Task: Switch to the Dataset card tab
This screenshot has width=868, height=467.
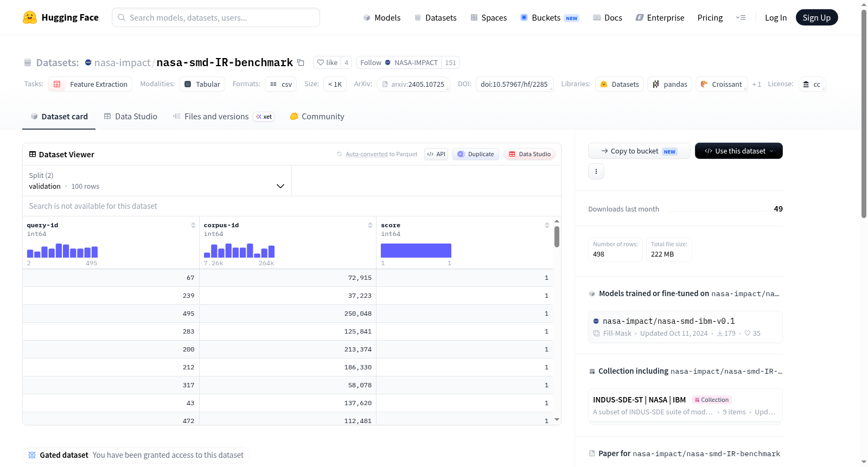Action: coord(59,117)
